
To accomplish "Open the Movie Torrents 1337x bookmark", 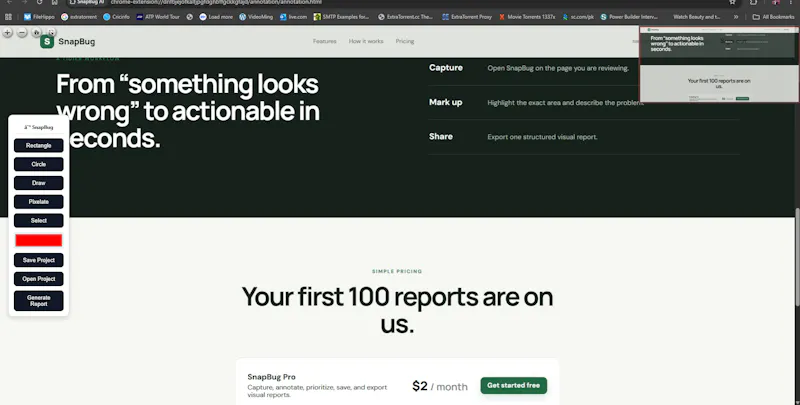I will click(x=527, y=17).
